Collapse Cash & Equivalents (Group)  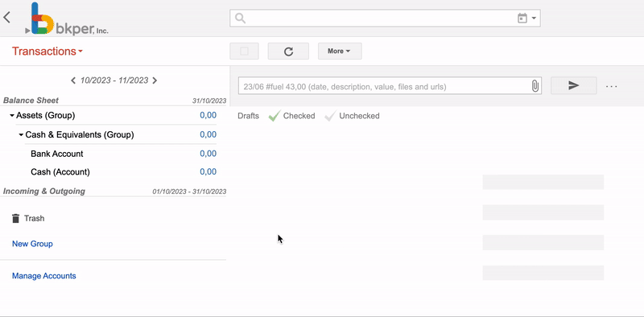point(22,134)
